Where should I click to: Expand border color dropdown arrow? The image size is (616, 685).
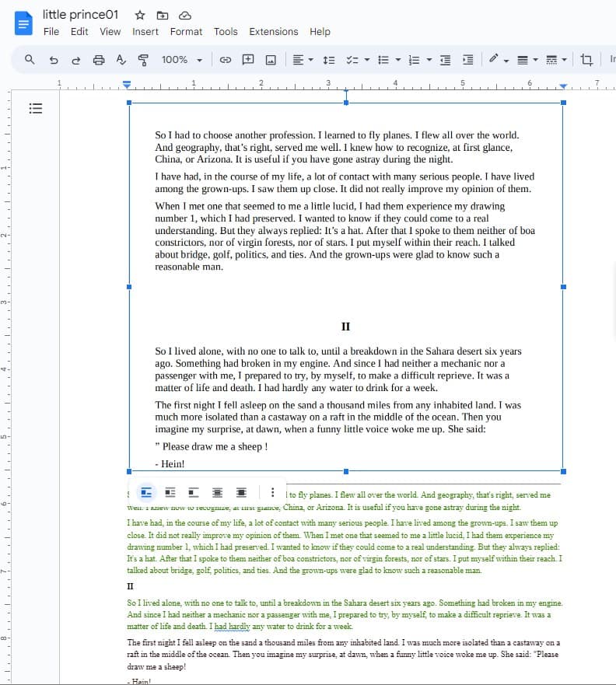(506, 61)
